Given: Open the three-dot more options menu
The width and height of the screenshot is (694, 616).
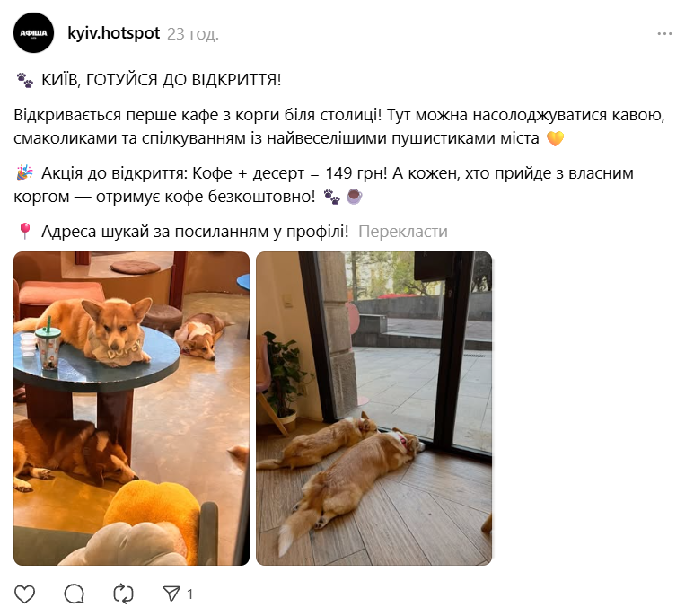Looking at the screenshot, I should click(x=664, y=33).
